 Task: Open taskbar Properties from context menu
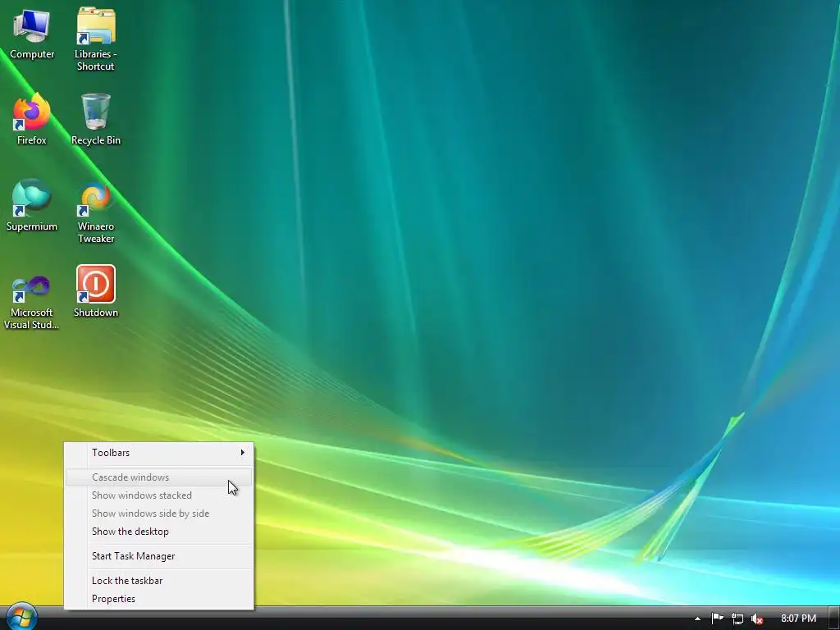159,600
